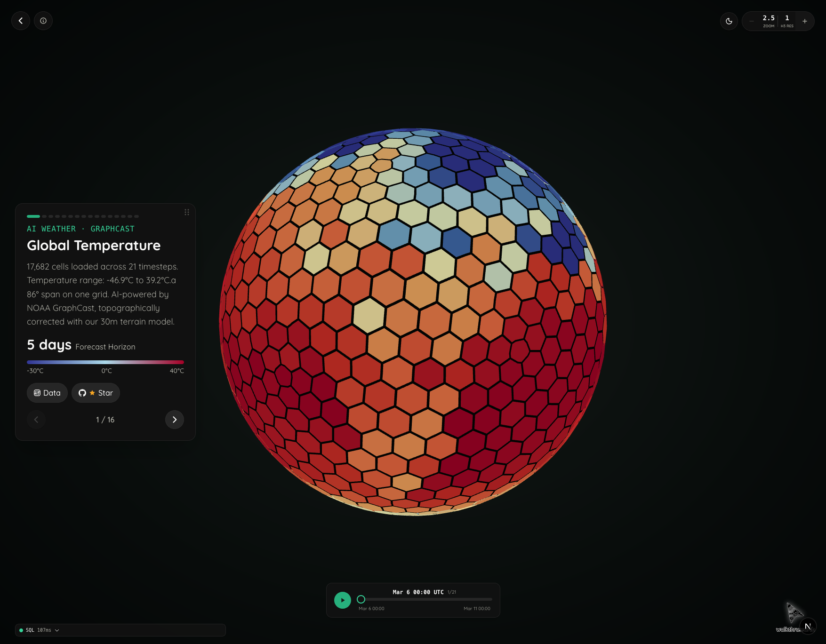
Task: Select the second progress dot on the card
Action: tap(43, 216)
